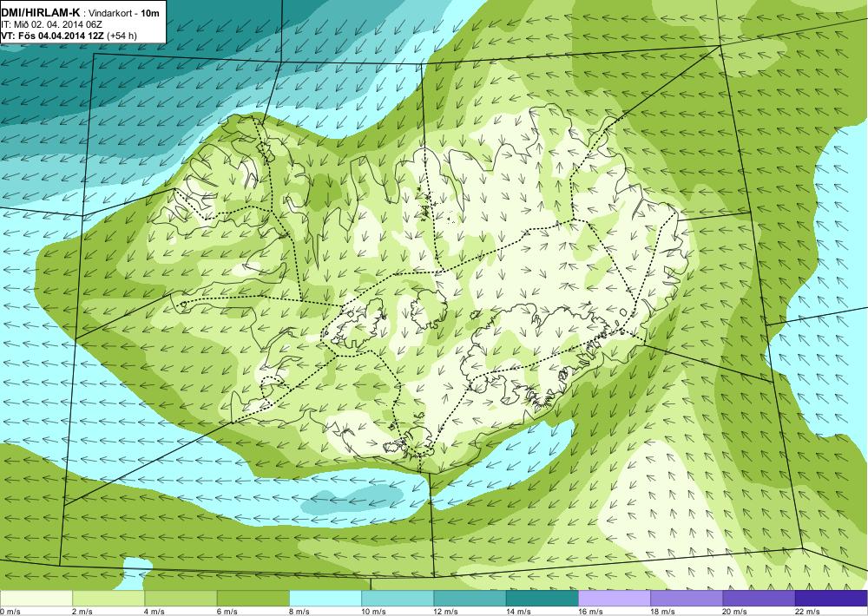The image size is (868, 616).
Task: Click the light cyan swatch between 8 and 10 m/s
Action: pyautogui.click(x=325, y=599)
